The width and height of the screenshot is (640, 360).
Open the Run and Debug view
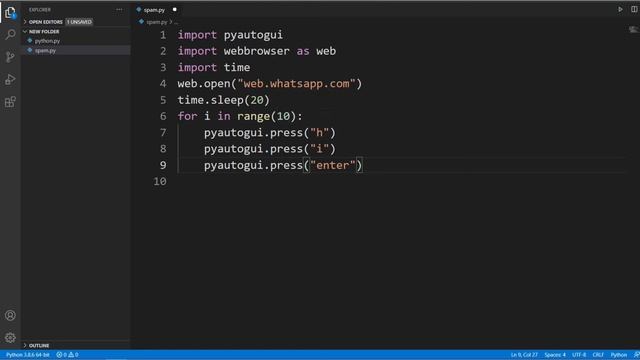[10, 79]
